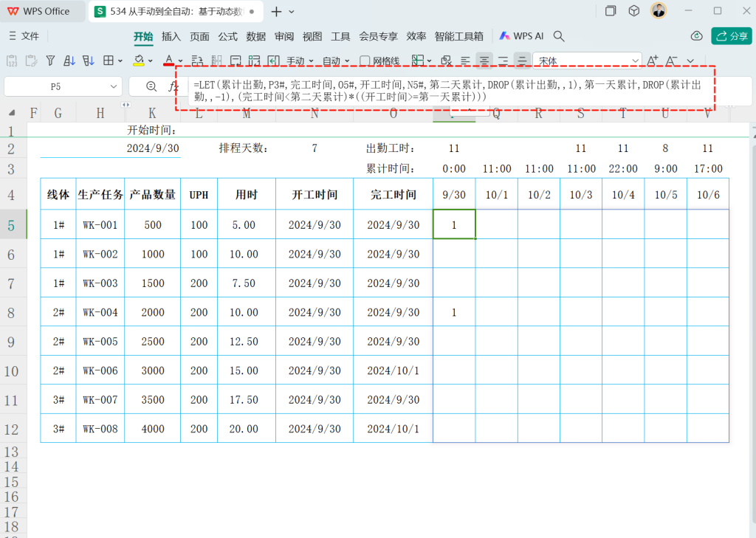Open the new tab plus dropdown arrow
This screenshot has width=756, height=538.
point(292,12)
